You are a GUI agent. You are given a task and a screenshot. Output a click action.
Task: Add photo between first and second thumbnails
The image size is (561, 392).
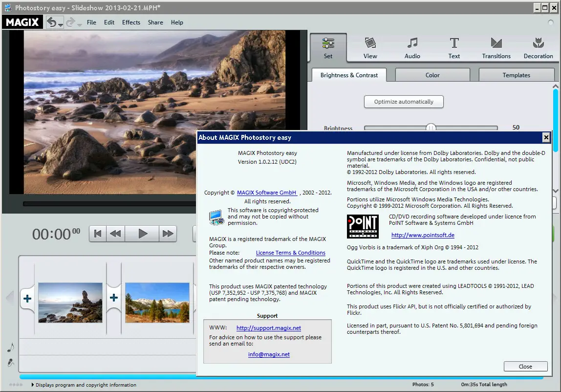(x=114, y=298)
